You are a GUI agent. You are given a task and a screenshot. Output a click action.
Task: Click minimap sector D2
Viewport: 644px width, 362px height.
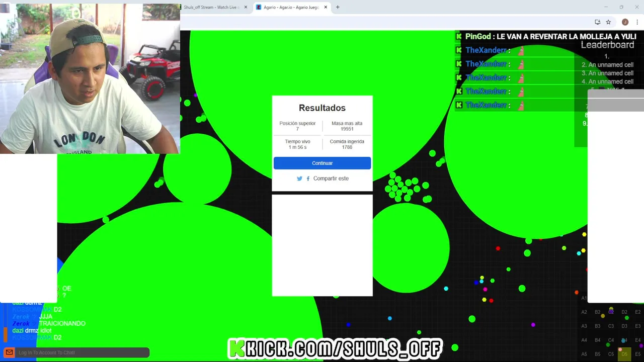pos(624,312)
